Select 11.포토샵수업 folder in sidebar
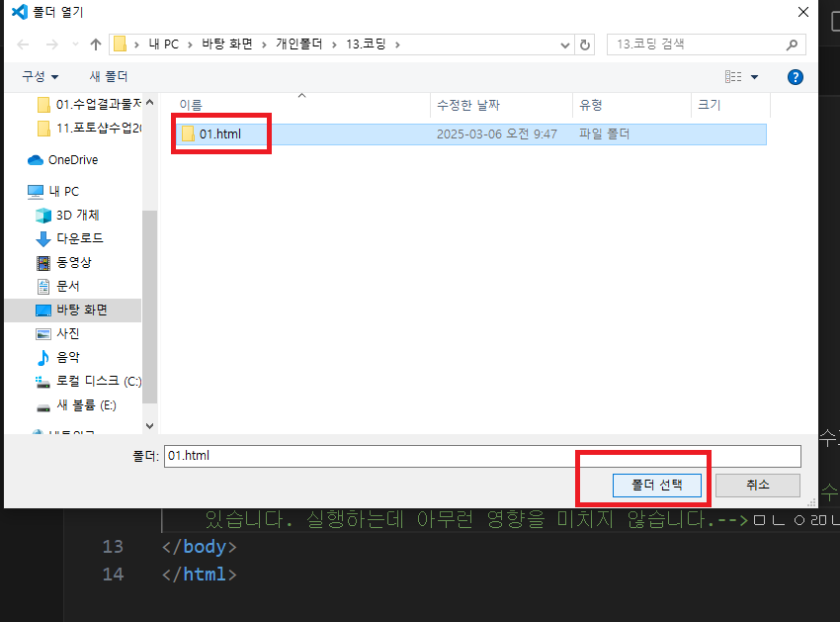840x622 pixels. point(89,129)
